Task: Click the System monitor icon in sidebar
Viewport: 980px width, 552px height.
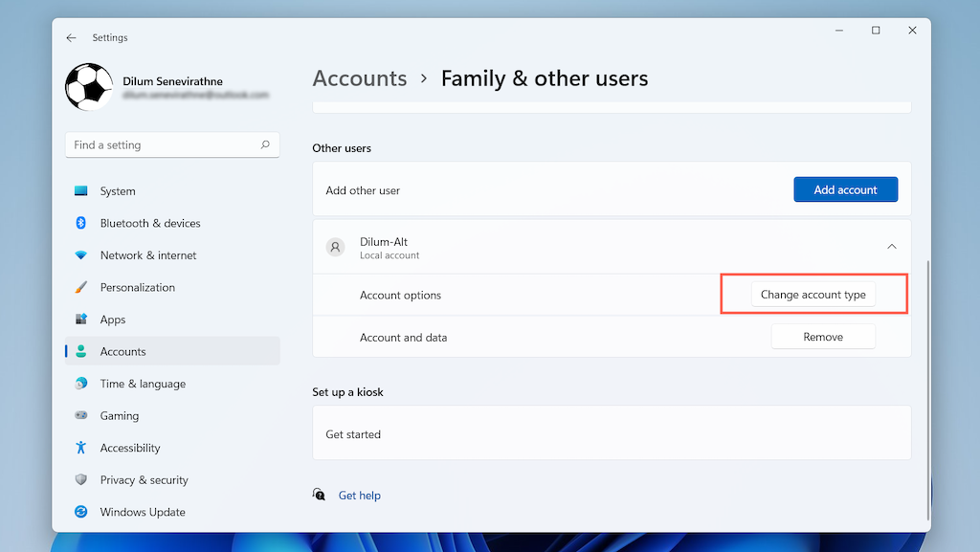Action: click(81, 191)
